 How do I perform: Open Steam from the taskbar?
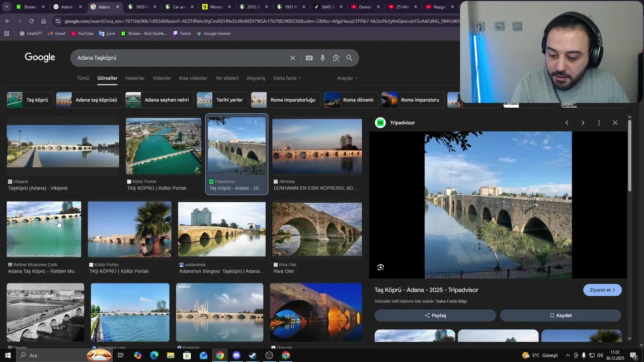[x=253, y=355]
